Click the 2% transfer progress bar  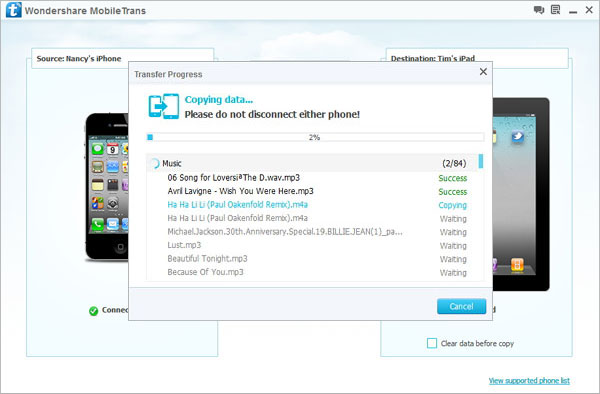(315, 137)
